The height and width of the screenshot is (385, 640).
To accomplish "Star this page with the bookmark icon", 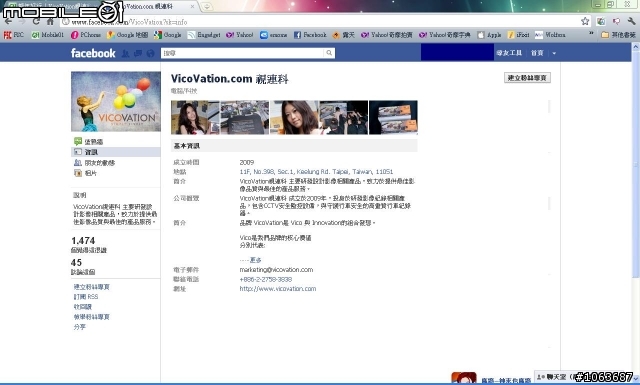I will tap(585, 21).
